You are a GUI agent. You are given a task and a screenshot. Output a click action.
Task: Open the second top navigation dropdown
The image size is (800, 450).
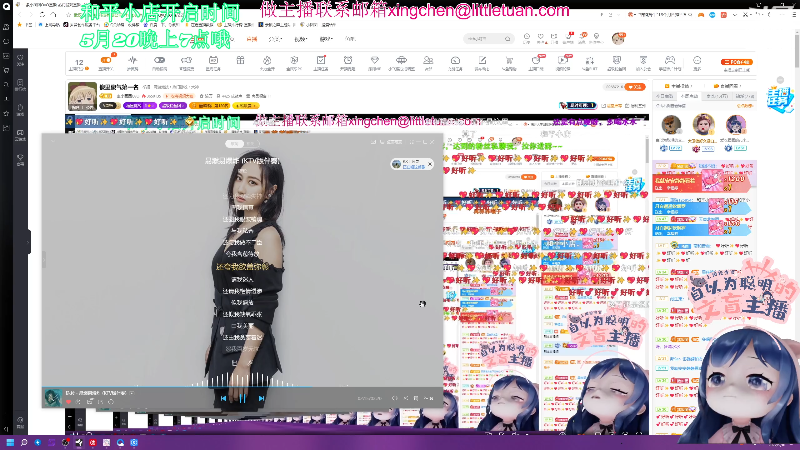point(276,39)
